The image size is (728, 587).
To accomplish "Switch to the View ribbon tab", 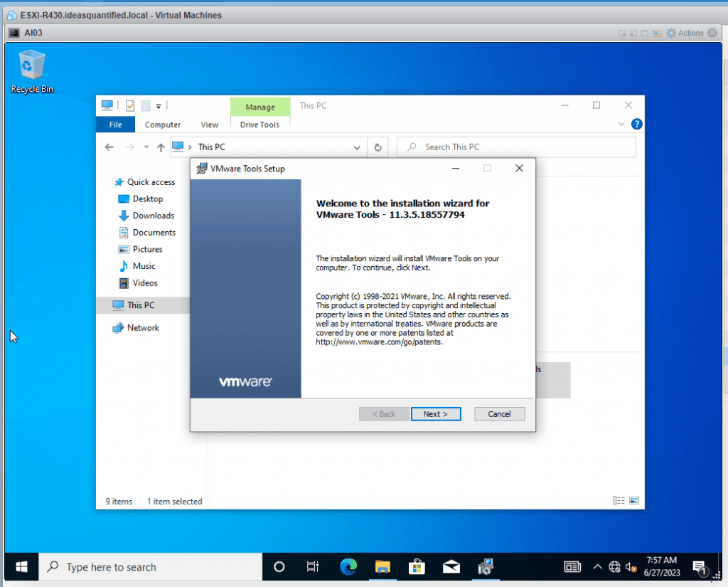I will (x=210, y=125).
